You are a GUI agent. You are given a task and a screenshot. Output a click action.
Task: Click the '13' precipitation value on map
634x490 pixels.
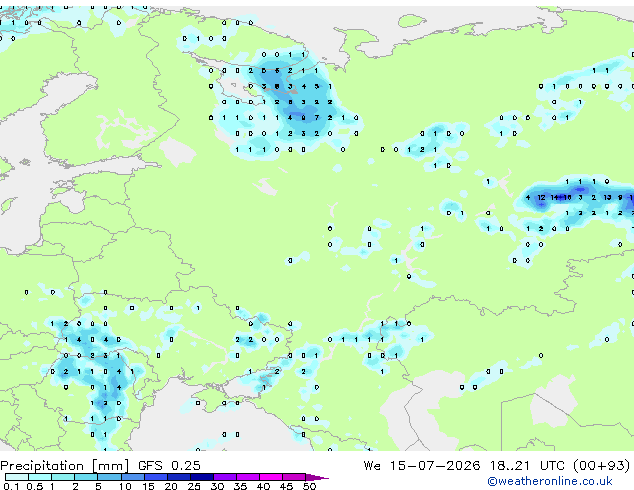point(607,197)
